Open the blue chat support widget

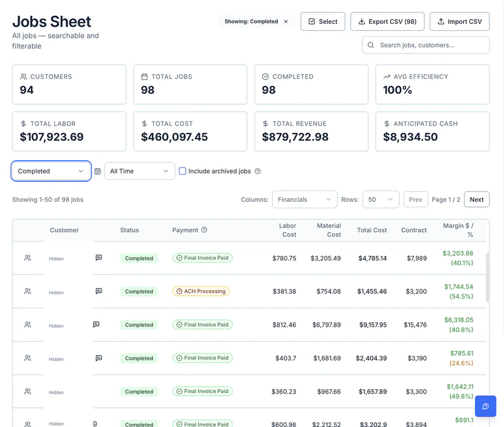pyautogui.click(x=485, y=406)
